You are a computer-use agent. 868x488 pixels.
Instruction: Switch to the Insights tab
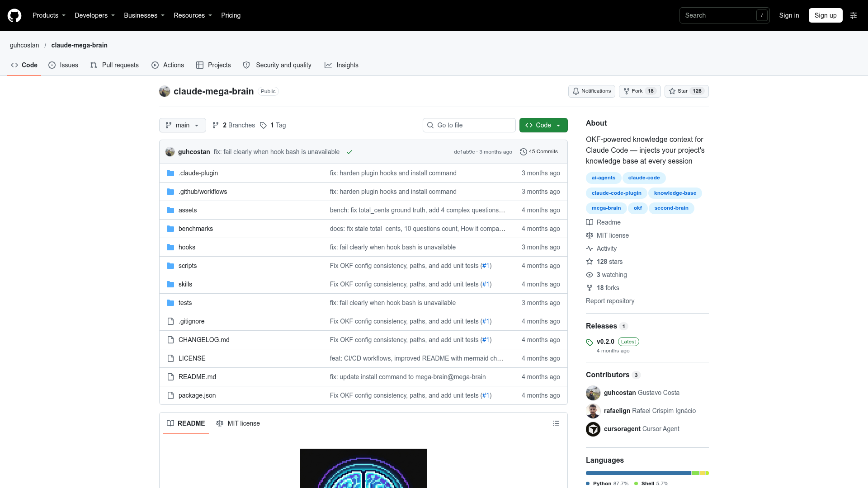[x=342, y=65]
